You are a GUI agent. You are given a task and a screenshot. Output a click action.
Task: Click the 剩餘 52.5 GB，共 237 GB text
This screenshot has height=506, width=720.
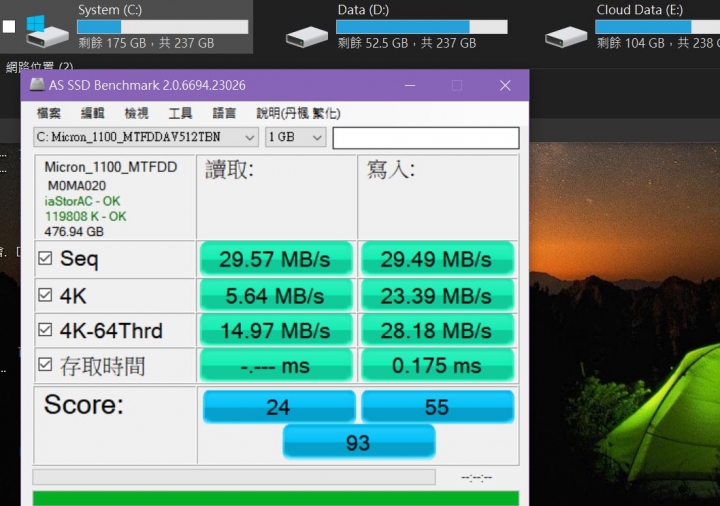point(406,43)
